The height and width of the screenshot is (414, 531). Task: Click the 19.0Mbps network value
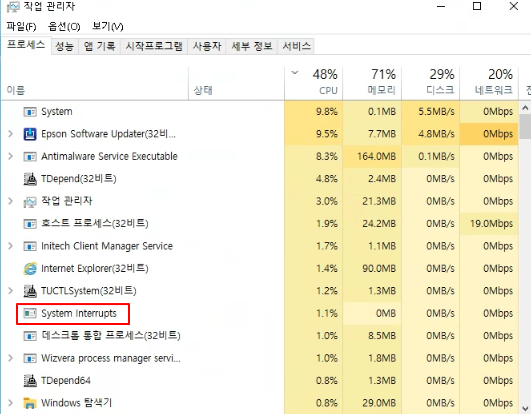(x=492, y=224)
